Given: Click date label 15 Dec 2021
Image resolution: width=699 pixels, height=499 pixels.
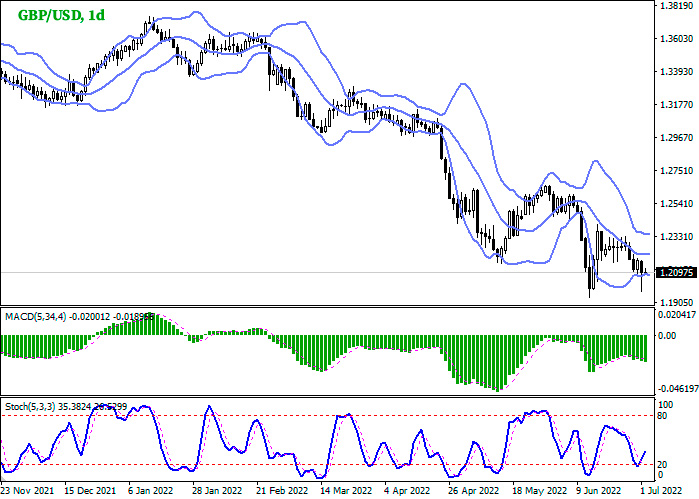Looking at the screenshot, I should coord(90,491).
